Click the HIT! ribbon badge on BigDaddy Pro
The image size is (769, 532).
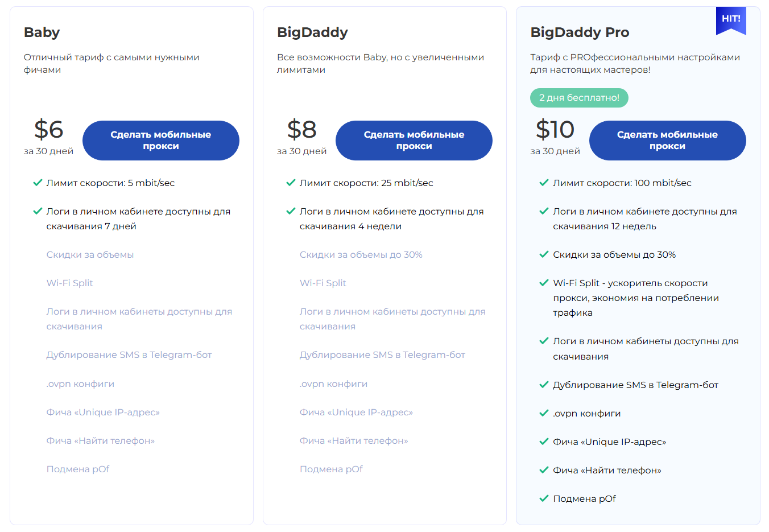coord(731,20)
